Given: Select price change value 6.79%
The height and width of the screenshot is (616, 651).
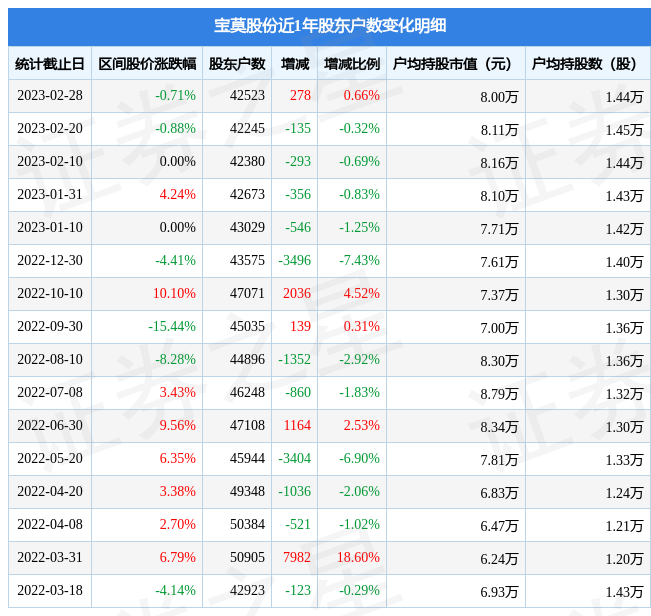Looking at the screenshot, I should (178, 557).
